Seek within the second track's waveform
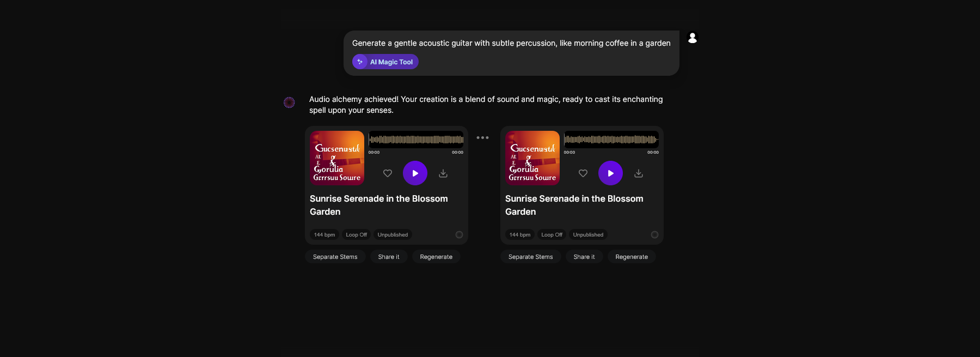 click(611, 140)
